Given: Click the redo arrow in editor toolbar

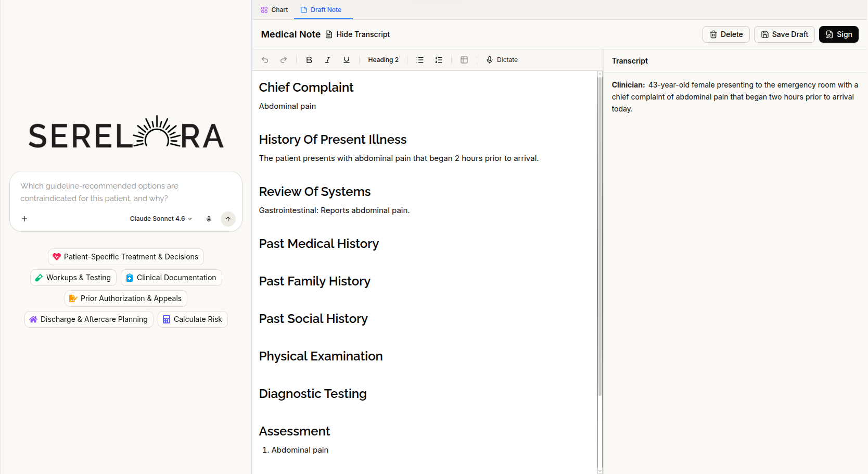Looking at the screenshot, I should pyautogui.click(x=284, y=60).
